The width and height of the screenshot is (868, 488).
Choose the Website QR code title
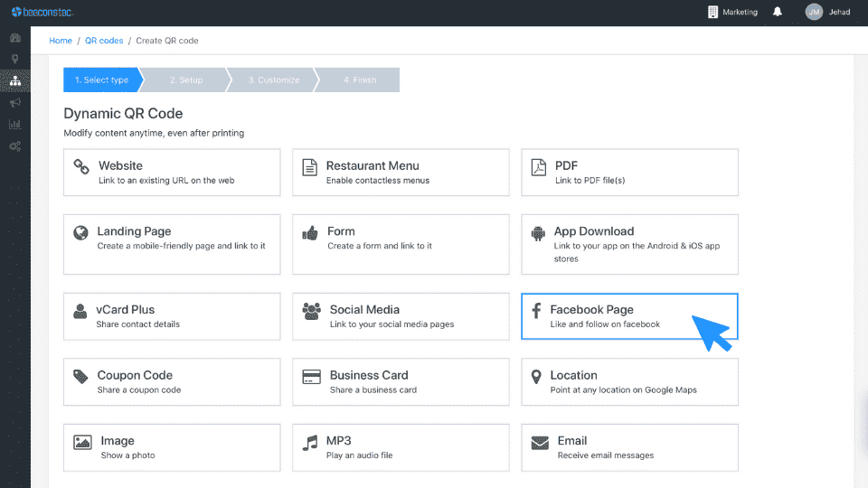coord(120,165)
